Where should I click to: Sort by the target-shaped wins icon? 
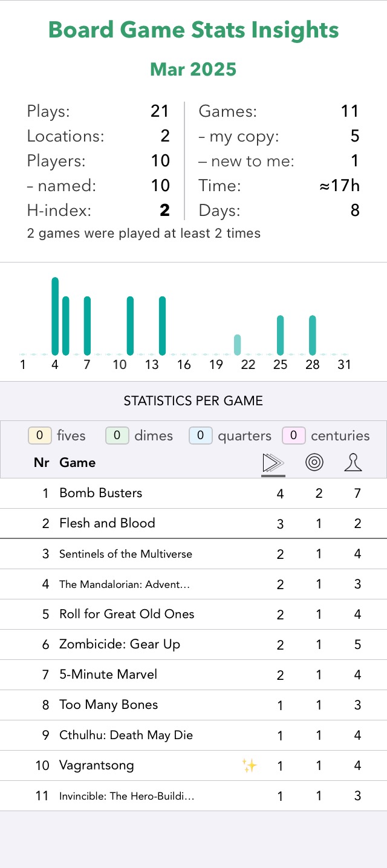click(314, 463)
